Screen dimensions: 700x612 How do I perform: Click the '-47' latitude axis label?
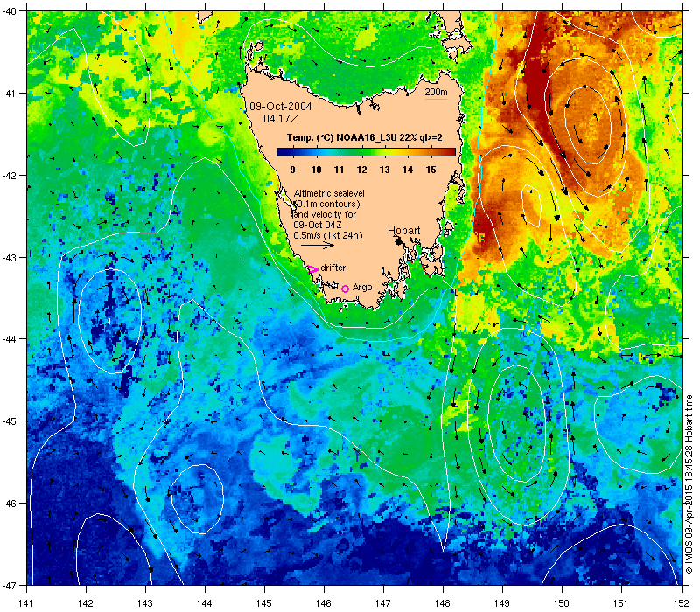8,585
